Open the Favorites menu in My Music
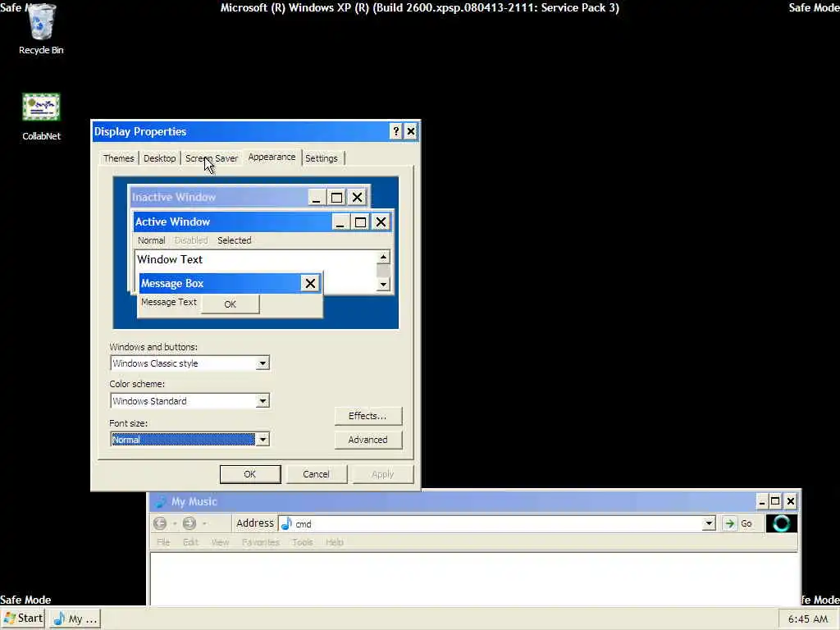This screenshot has width=840, height=630. click(261, 542)
